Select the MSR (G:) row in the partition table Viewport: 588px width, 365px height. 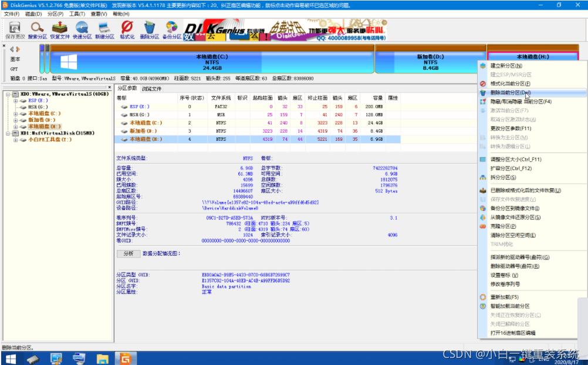(x=257, y=115)
